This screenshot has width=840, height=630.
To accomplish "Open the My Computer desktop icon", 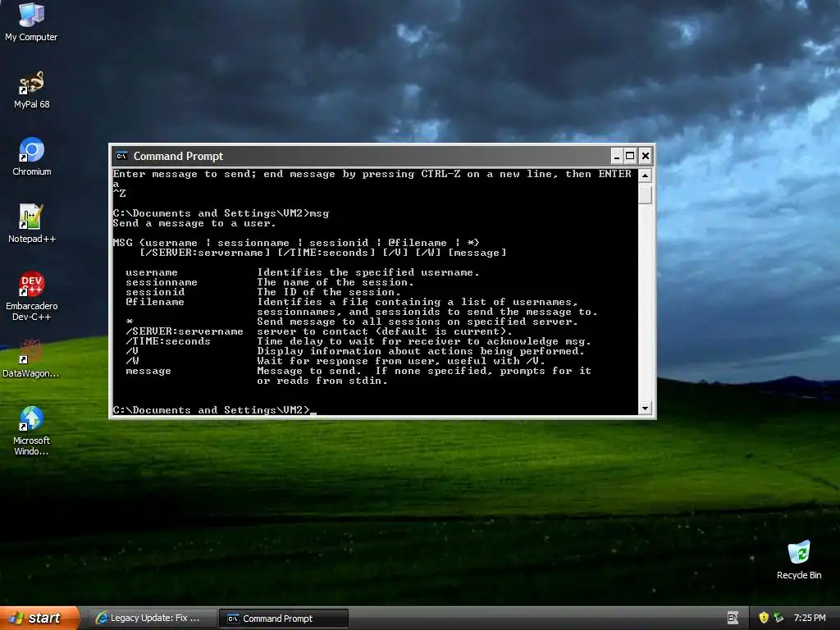I will 31,22.
